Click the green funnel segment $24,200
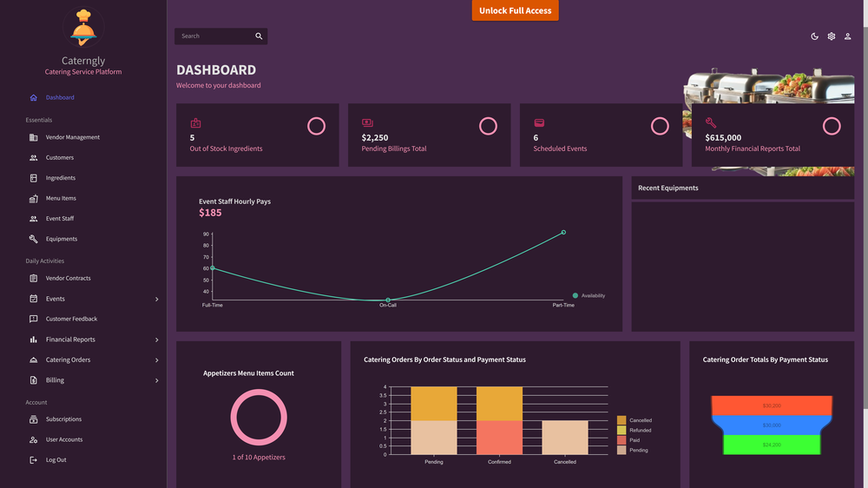 pos(772,445)
